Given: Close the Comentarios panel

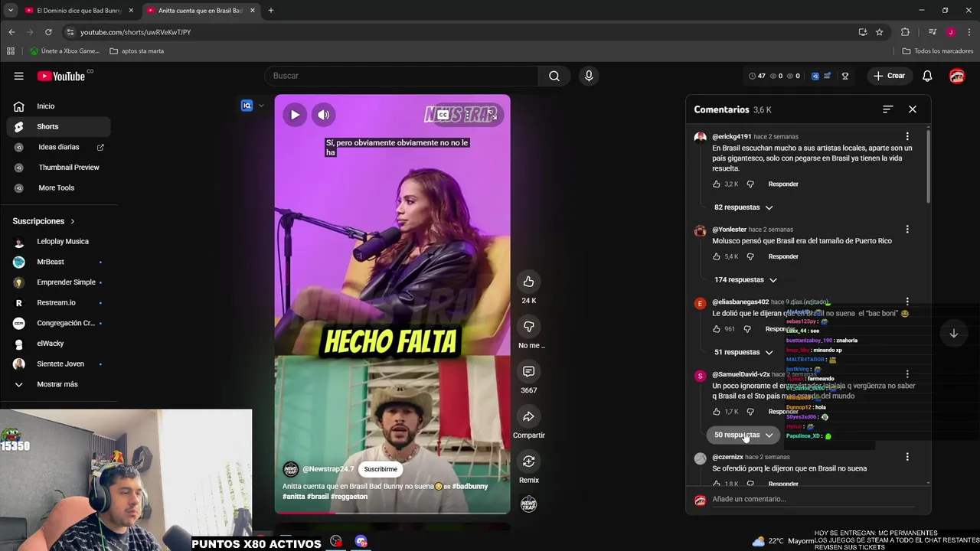Looking at the screenshot, I should 913,109.
